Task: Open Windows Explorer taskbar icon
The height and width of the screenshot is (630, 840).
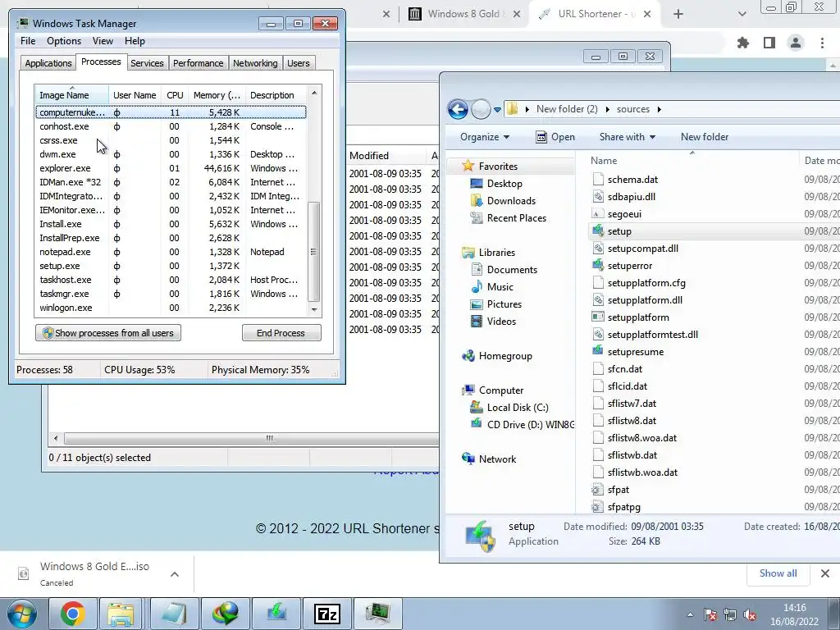Action: click(121, 614)
